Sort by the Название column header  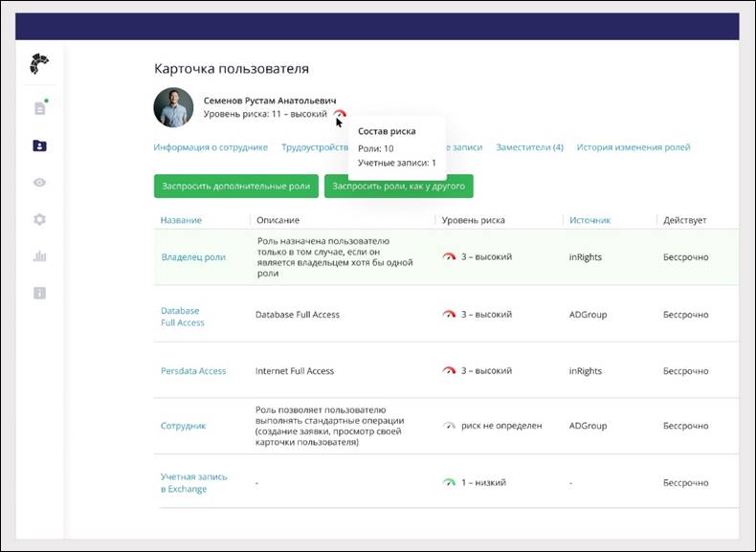click(x=181, y=220)
